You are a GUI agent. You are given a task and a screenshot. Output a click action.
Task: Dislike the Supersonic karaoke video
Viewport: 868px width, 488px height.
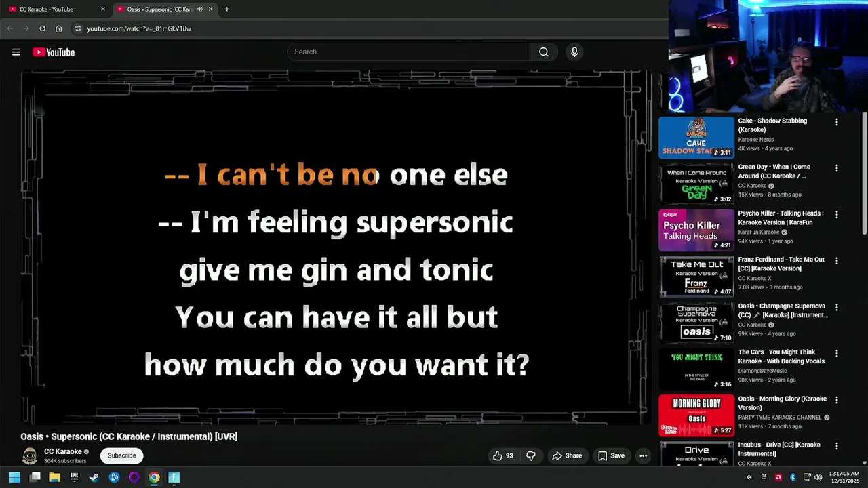click(531, 455)
